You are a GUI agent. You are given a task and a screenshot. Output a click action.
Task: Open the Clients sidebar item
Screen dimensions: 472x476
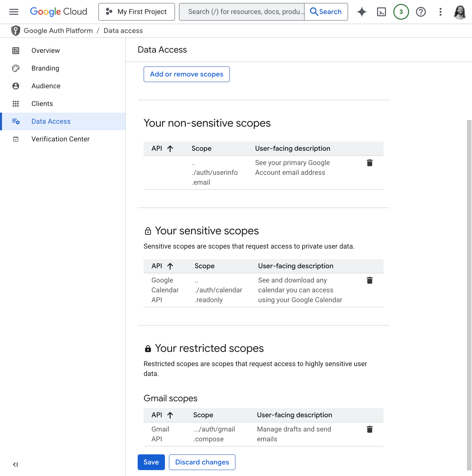42,104
